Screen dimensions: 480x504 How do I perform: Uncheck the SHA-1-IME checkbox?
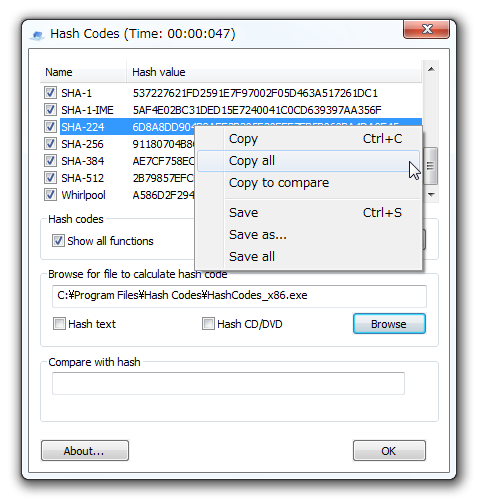[x=50, y=109]
